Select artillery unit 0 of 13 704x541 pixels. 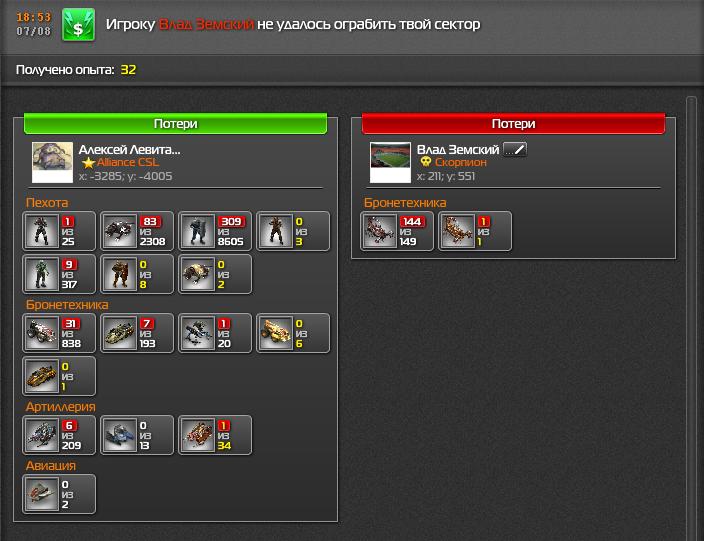tap(137, 435)
